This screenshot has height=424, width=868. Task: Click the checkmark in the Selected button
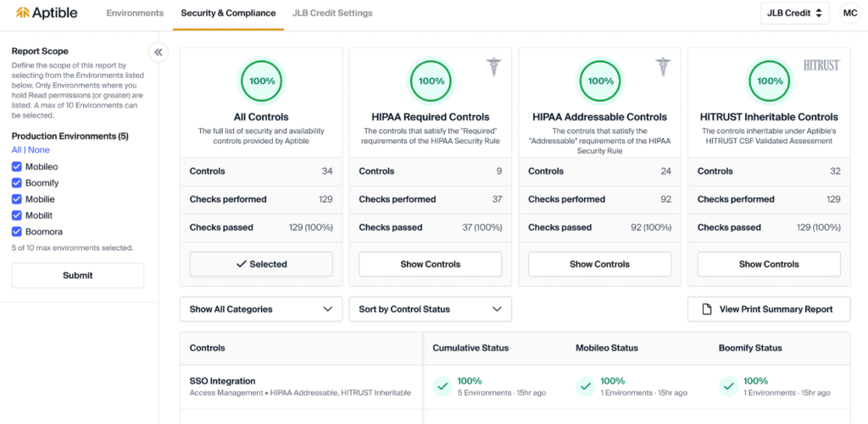241,264
